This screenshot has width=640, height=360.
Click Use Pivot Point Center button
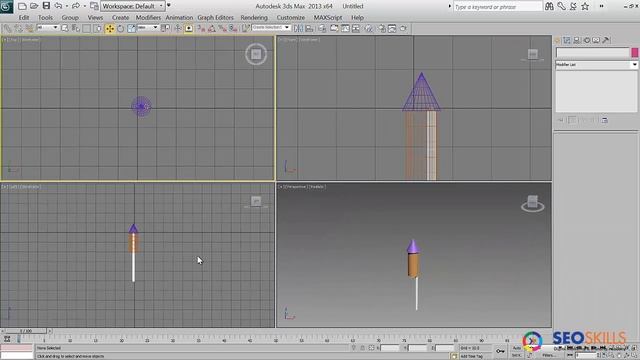pos(165,28)
